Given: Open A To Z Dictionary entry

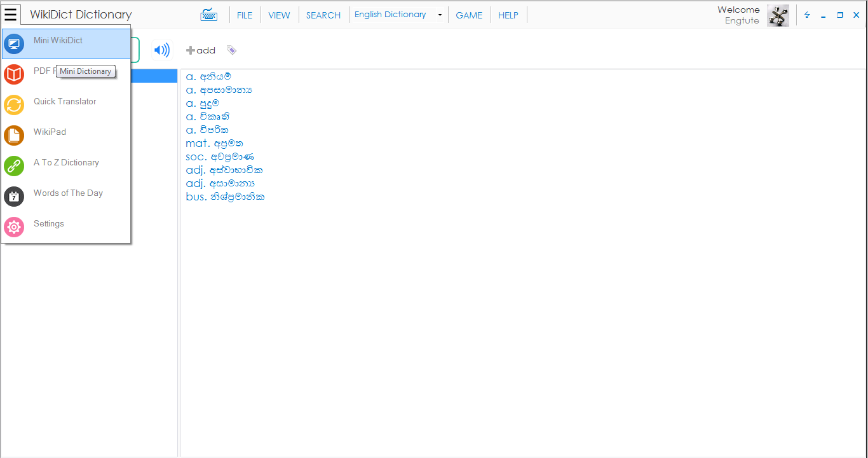Looking at the screenshot, I should 67,166.
